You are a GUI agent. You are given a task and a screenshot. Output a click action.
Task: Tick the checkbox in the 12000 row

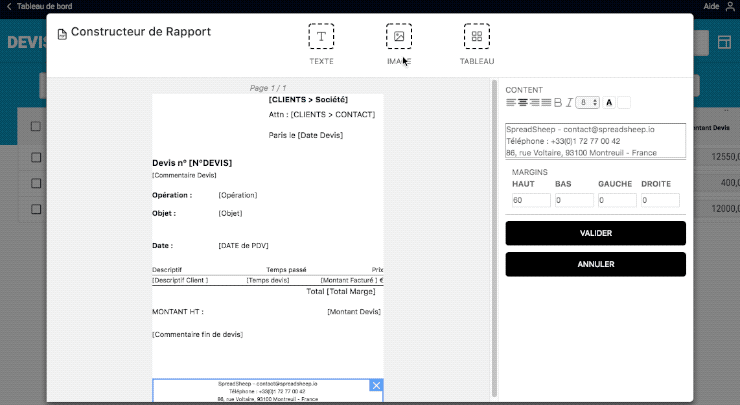[x=36, y=209]
